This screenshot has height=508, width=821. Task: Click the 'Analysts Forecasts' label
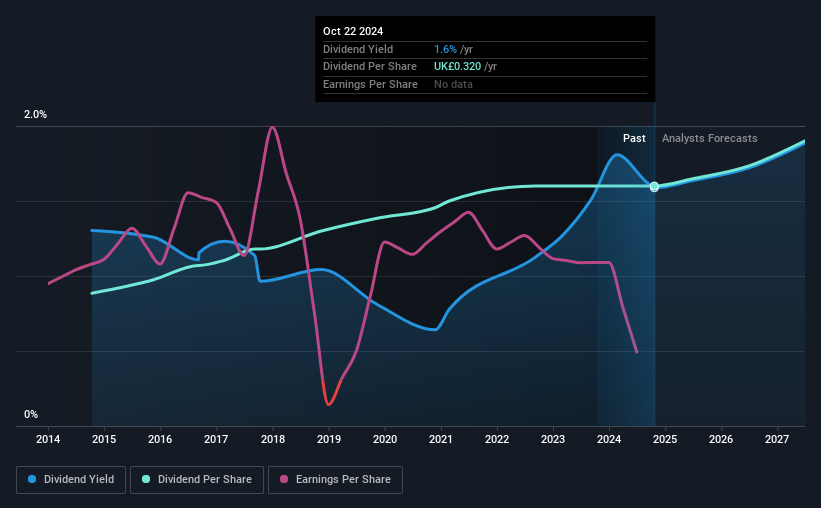click(709, 138)
